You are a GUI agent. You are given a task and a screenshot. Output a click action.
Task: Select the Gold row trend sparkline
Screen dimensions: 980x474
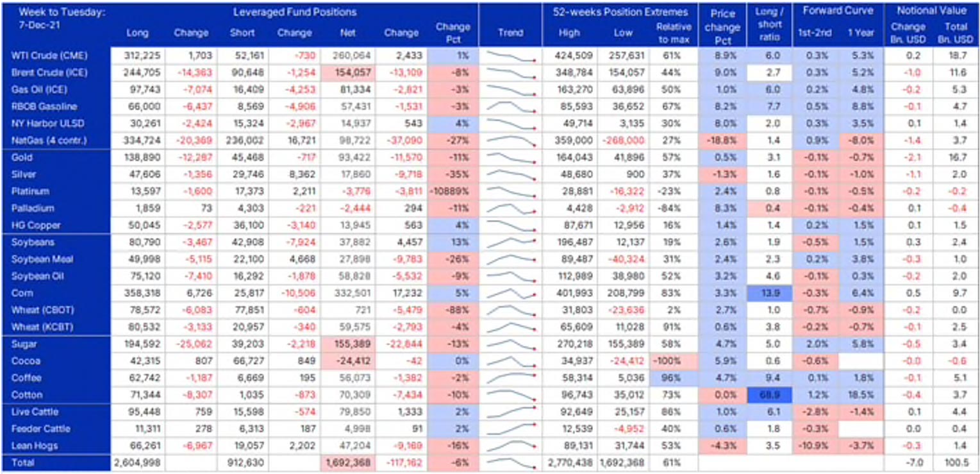click(x=510, y=158)
